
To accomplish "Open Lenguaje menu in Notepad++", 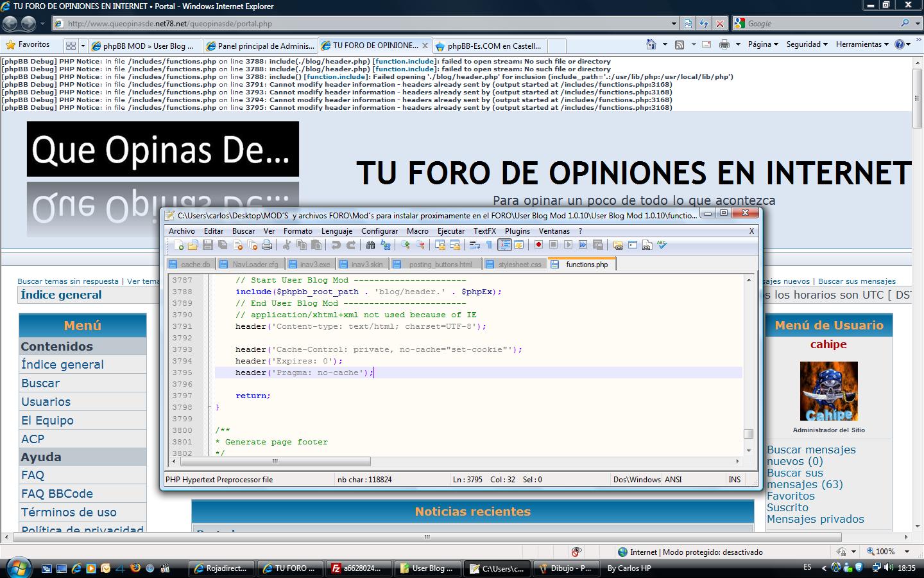I will [337, 231].
